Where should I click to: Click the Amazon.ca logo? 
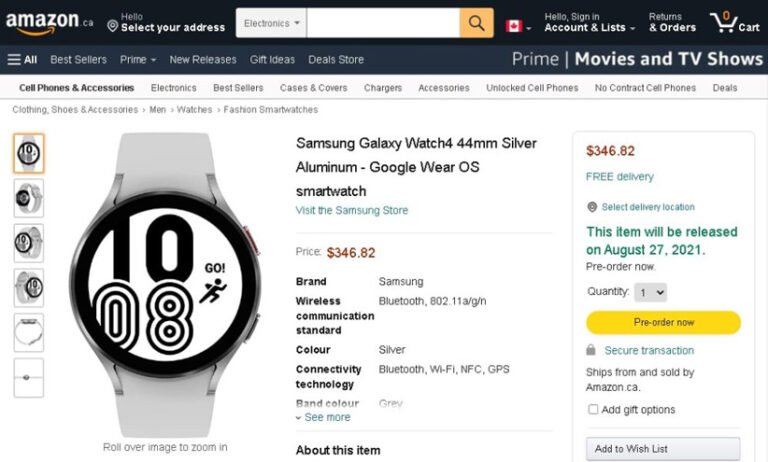[x=50, y=22]
